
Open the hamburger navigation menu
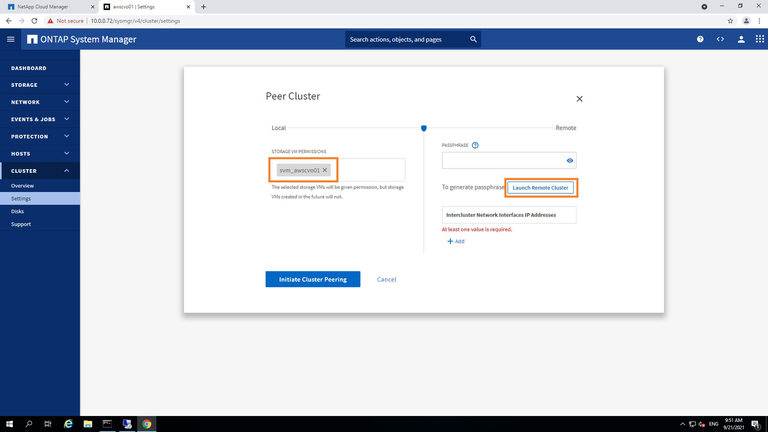click(x=11, y=39)
